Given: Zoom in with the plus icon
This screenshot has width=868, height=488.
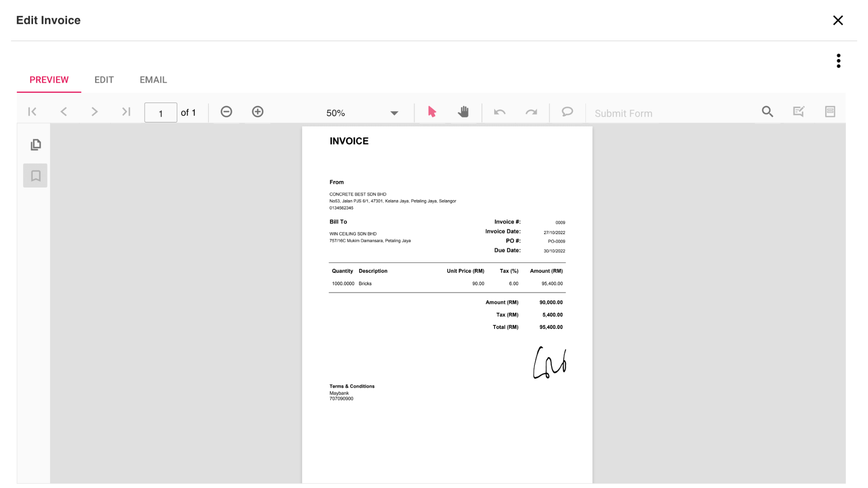Looking at the screenshot, I should coord(258,112).
